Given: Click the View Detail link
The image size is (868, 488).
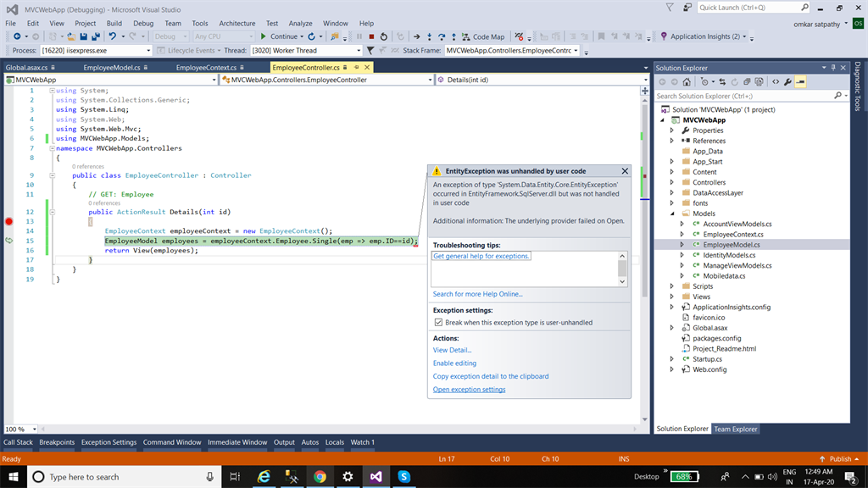Looking at the screenshot, I should pyautogui.click(x=452, y=350).
